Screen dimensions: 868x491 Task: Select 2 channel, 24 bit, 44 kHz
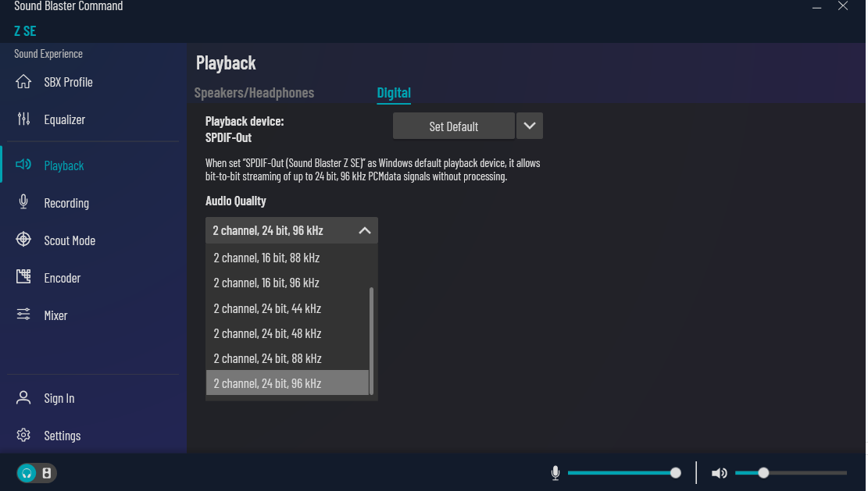pos(288,308)
